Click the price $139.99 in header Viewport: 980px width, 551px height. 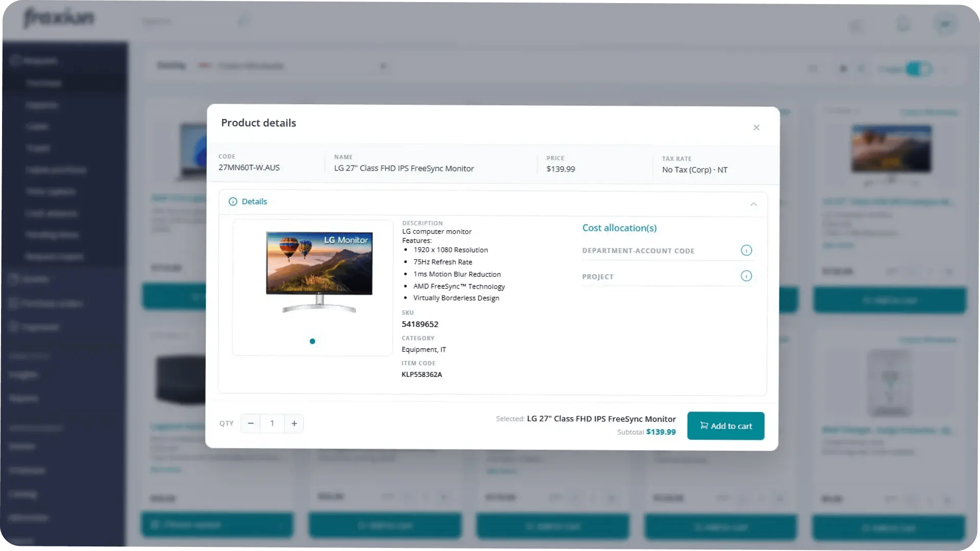(x=560, y=169)
